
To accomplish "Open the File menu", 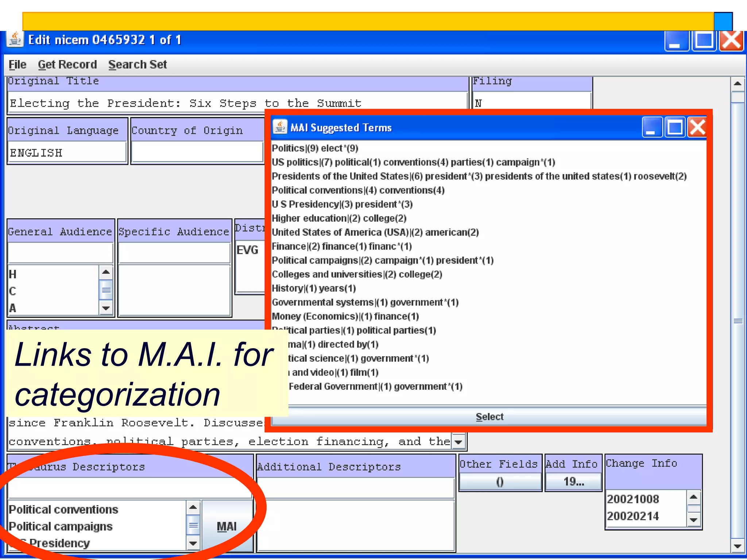I will tap(18, 65).
